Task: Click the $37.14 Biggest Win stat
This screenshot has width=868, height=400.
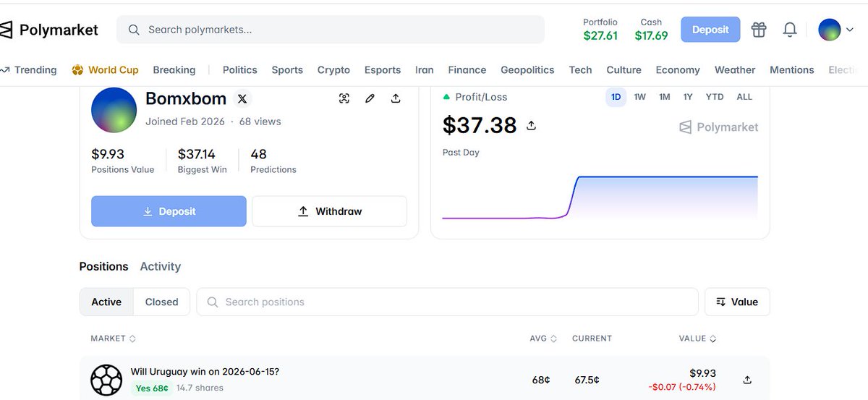Action: [202, 161]
